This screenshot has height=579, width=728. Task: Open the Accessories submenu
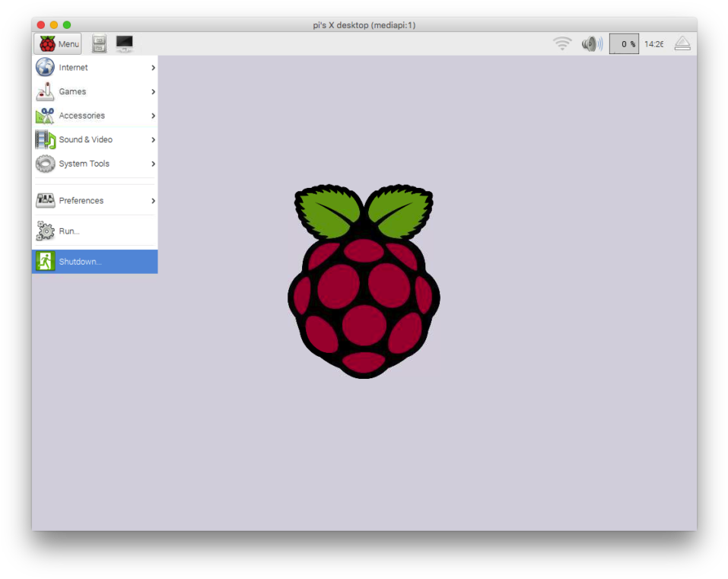[x=95, y=116]
